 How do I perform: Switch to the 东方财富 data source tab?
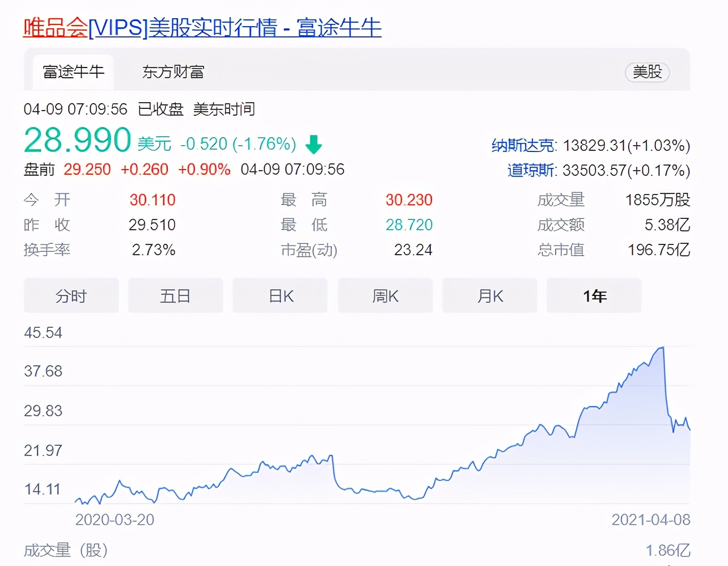coord(172,72)
